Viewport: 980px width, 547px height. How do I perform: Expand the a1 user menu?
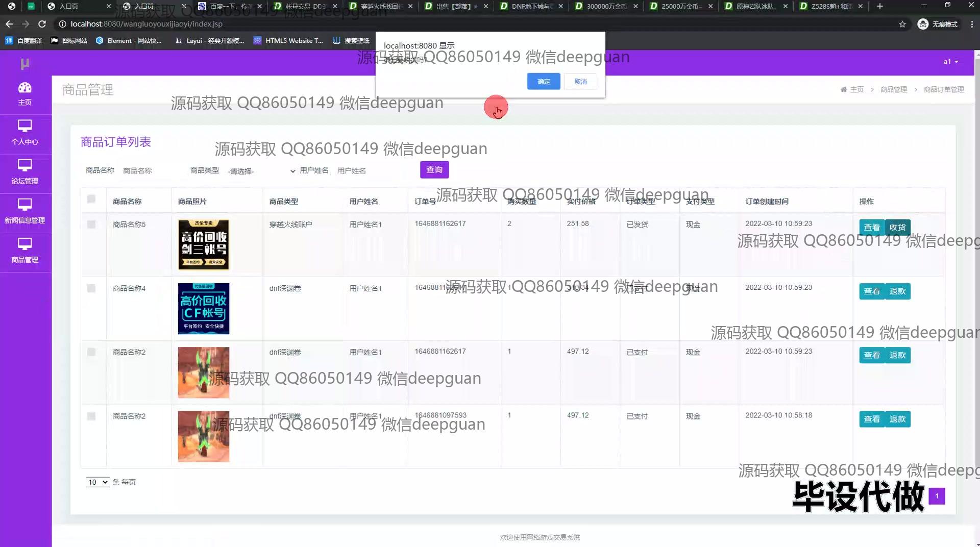pyautogui.click(x=950, y=62)
